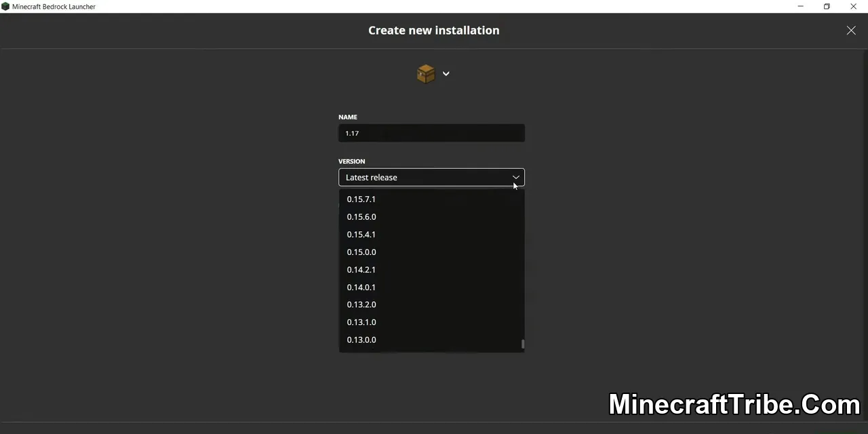Viewport: 868px width, 434px height.
Task: Close the Create new installation dialog
Action: click(x=851, y=30)
